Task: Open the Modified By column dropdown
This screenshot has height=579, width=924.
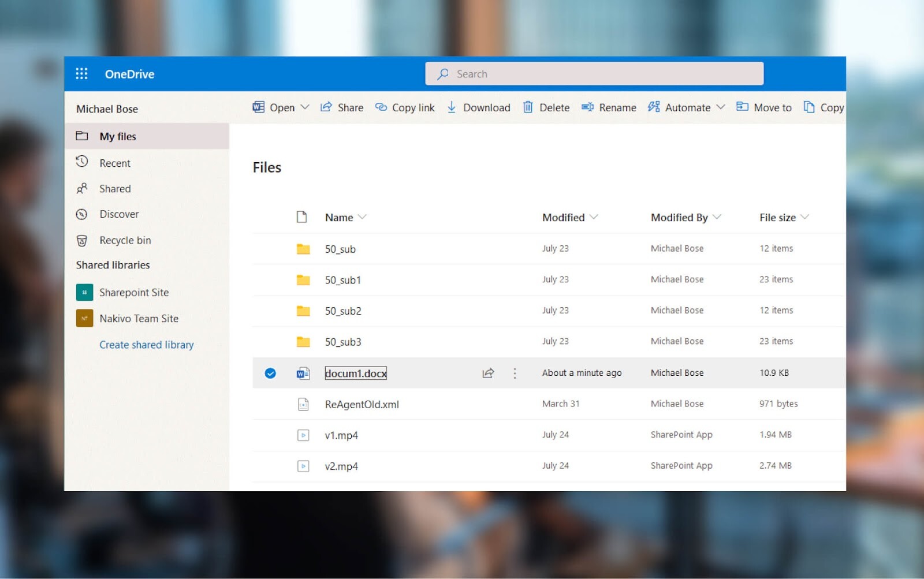Action: pos(686,218)
